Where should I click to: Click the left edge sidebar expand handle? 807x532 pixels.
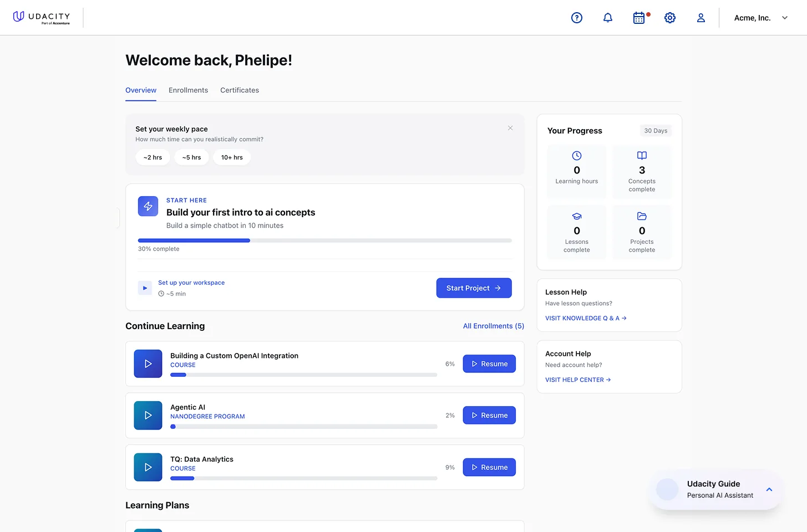[118, 218]
